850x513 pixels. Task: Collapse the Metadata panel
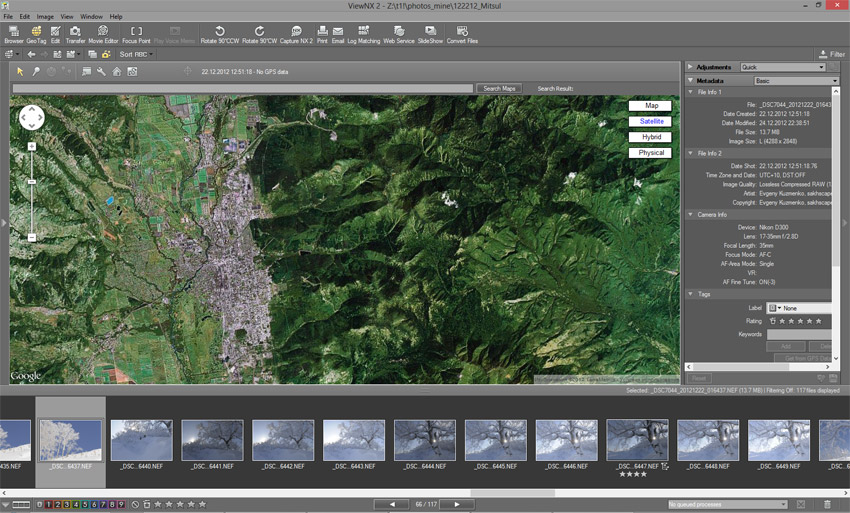point(690,80)
